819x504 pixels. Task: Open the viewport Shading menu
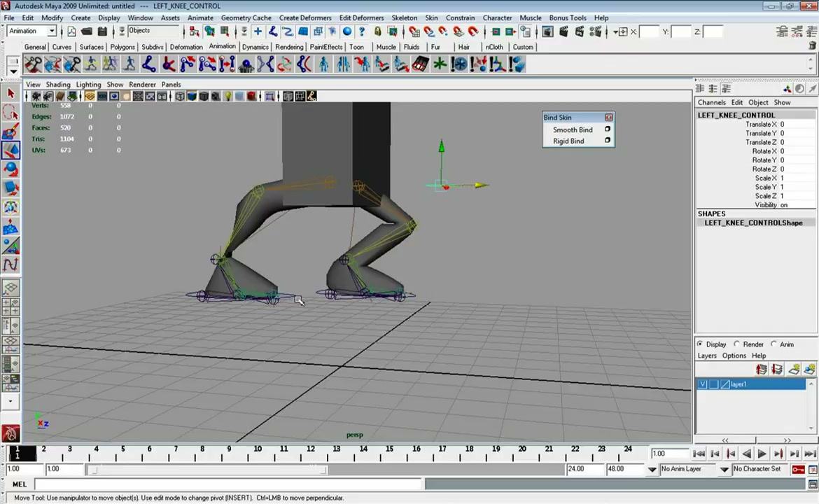[x=58, y=84]
